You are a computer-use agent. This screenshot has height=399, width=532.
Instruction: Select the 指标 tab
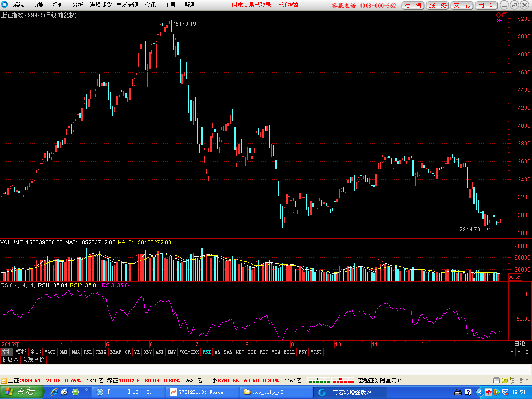point(7,352)
